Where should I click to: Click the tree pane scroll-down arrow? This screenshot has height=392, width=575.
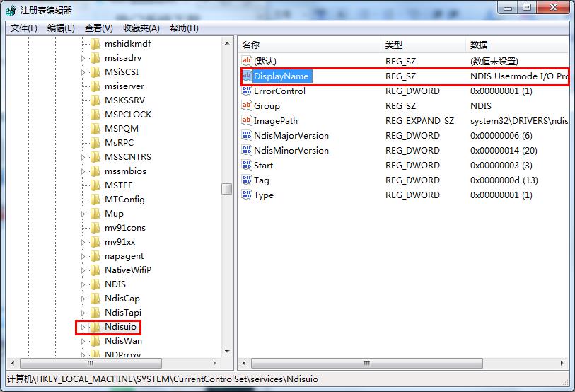pos(227,352)
